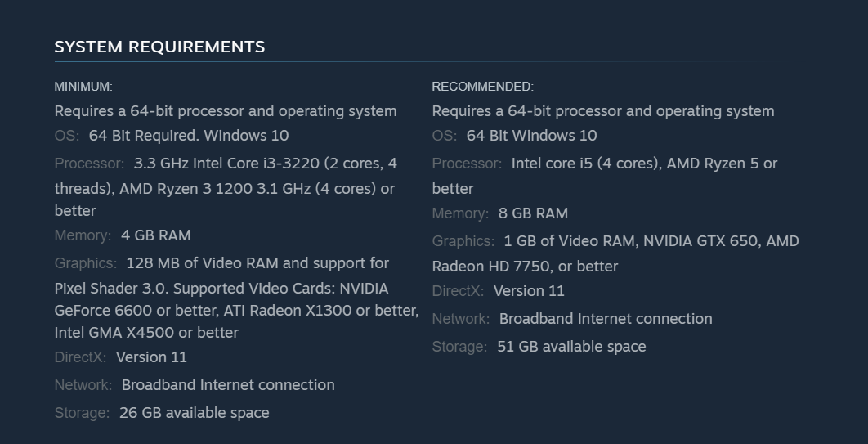Click the 8 GB RAM memory value
Image resolution: width=868 pixels, height=444 pixels.
[533, 213]
